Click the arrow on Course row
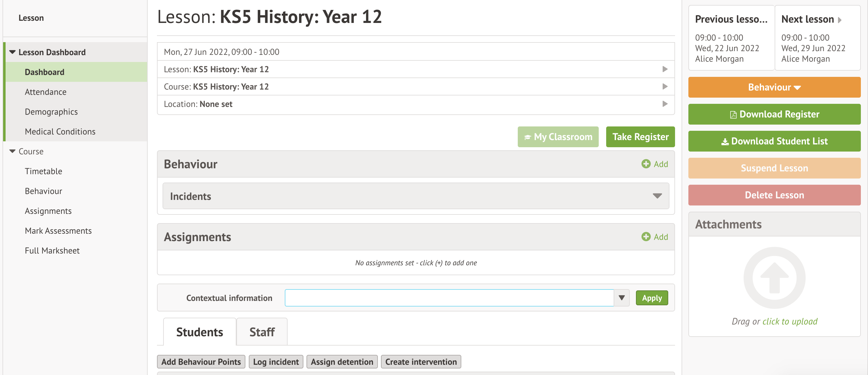 pos(664,86)
